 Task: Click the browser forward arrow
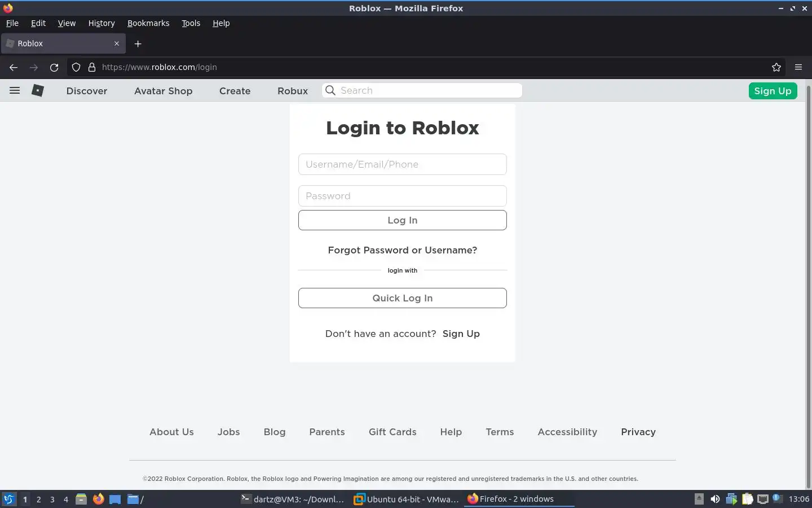tap(34, 67)
